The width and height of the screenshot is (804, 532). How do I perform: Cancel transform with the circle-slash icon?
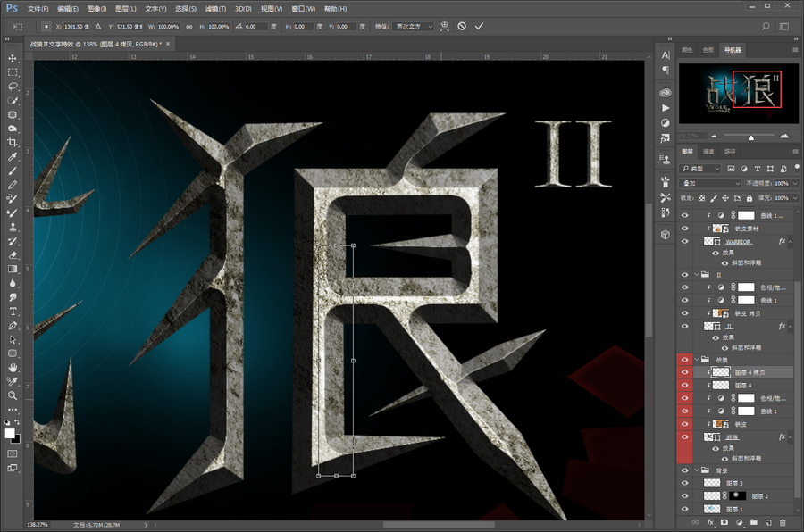[462, 27]
